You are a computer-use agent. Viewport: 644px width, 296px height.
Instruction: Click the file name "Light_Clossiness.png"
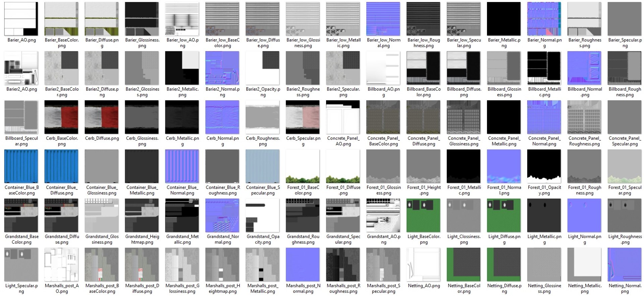coord(464,239)
